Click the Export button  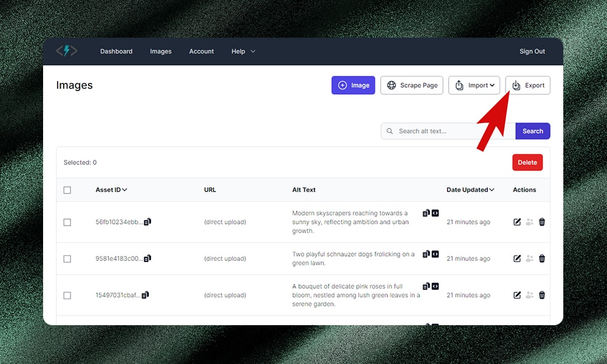[527, 85]
